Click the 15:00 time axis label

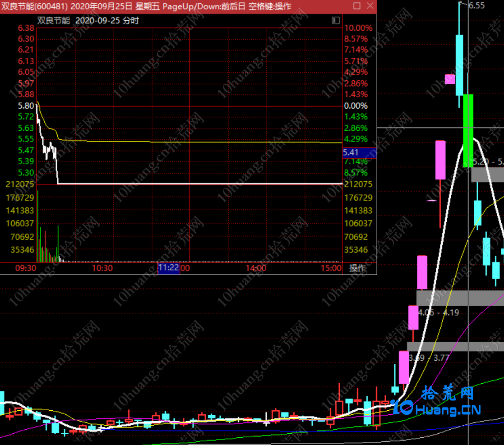pyautogui.click(x=331, y=268)
